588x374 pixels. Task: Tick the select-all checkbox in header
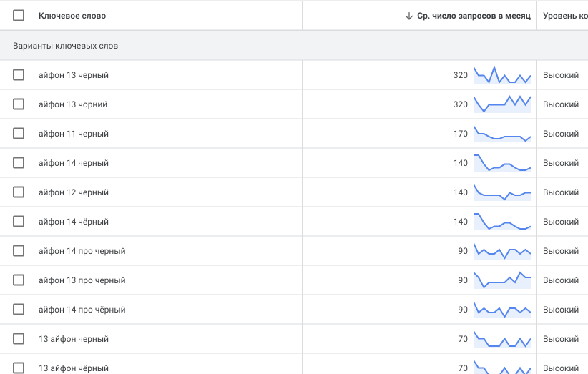[x=19, y=16]
